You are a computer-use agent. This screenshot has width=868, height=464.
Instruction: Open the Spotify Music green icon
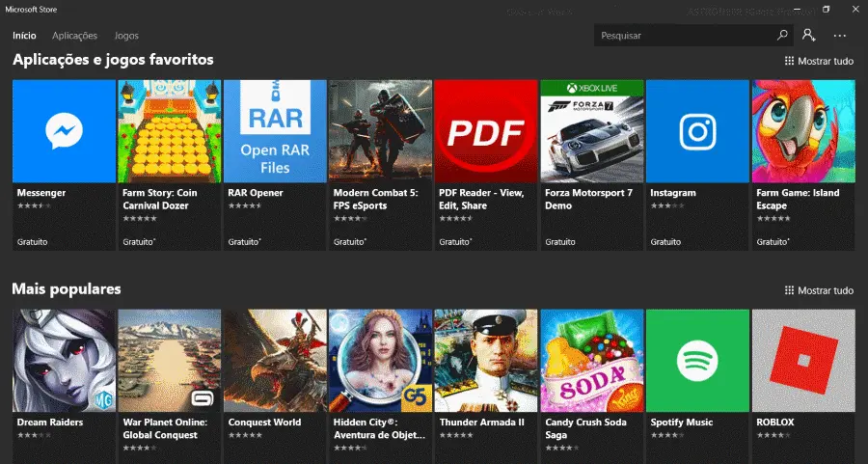697,361
